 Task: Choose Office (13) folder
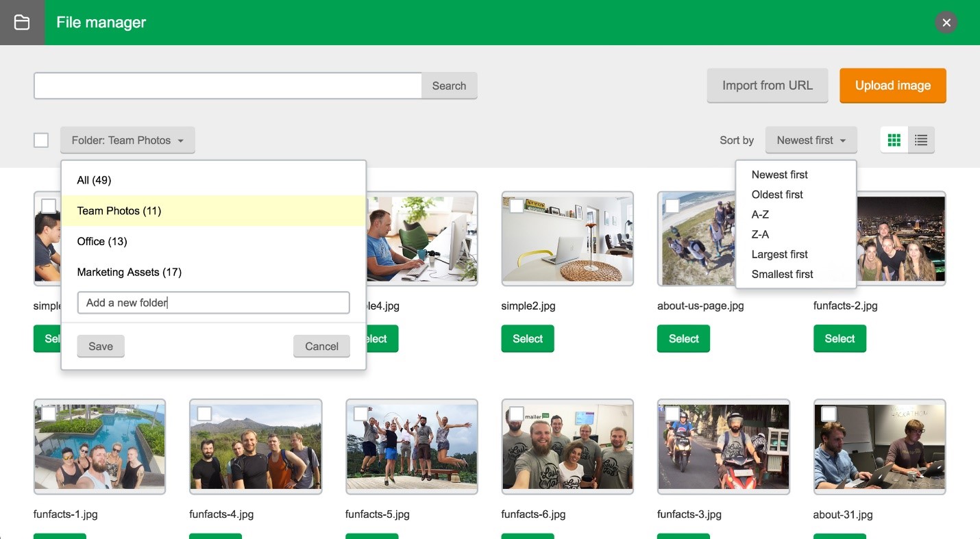coord(214,241)
